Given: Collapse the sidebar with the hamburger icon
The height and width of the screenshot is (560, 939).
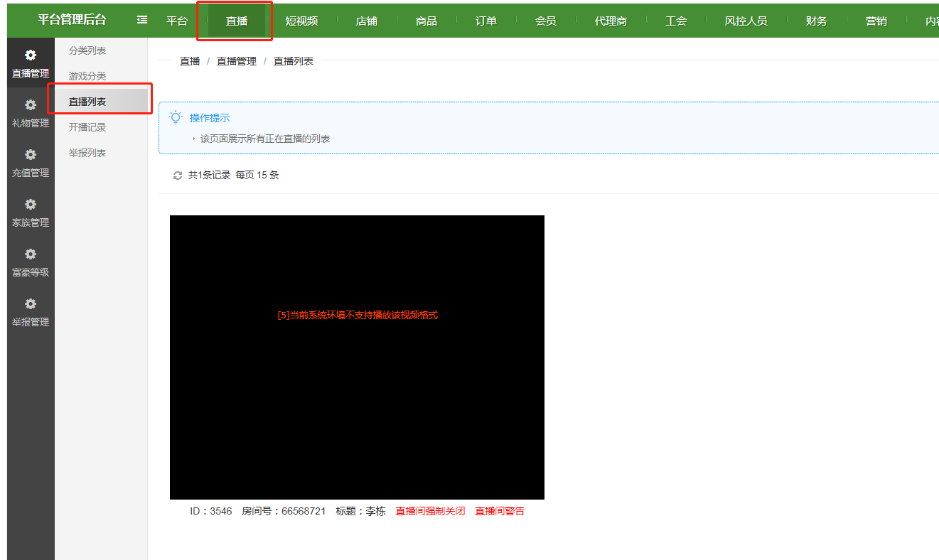Looking at the screenshot, I should [141, 20].
